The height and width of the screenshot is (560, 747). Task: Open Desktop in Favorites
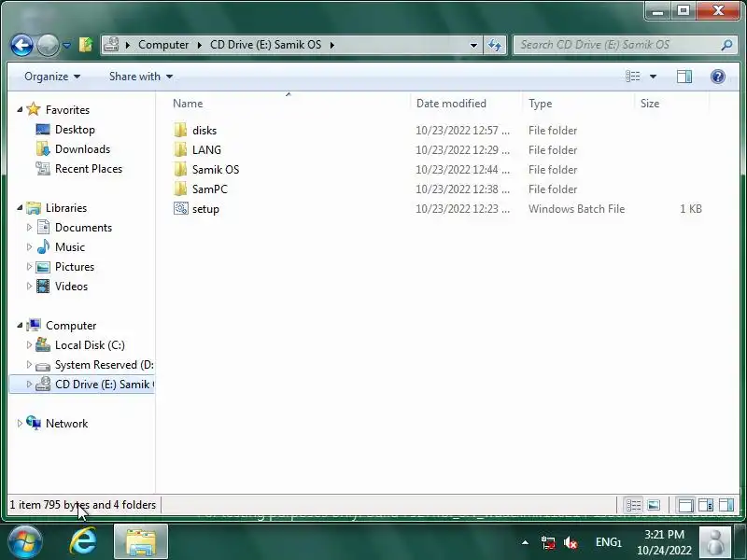[x=75, y=130]
